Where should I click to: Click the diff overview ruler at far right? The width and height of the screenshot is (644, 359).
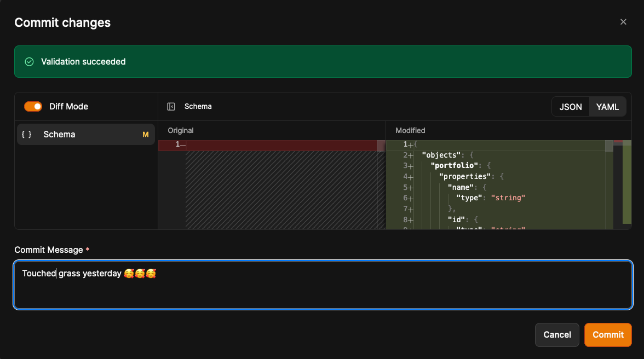pyautogui.click(x=627, y=182)
